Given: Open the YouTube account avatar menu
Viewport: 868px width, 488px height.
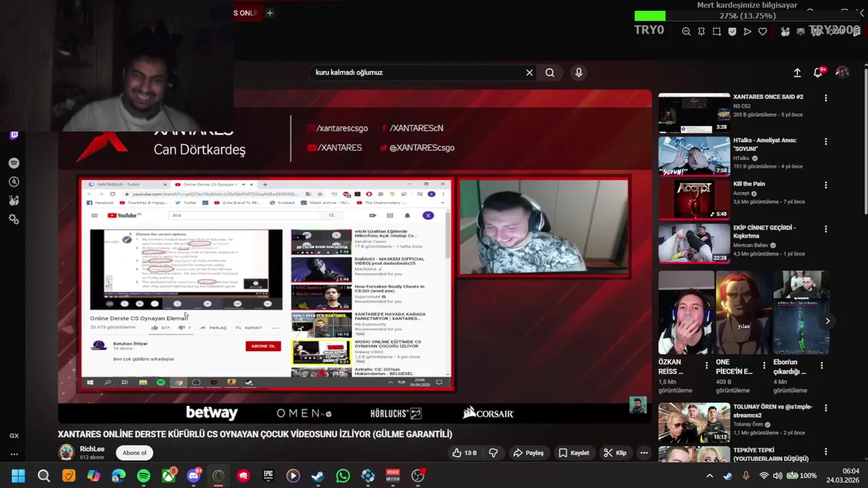Looking at the screenshot, I should coord(842,72).
